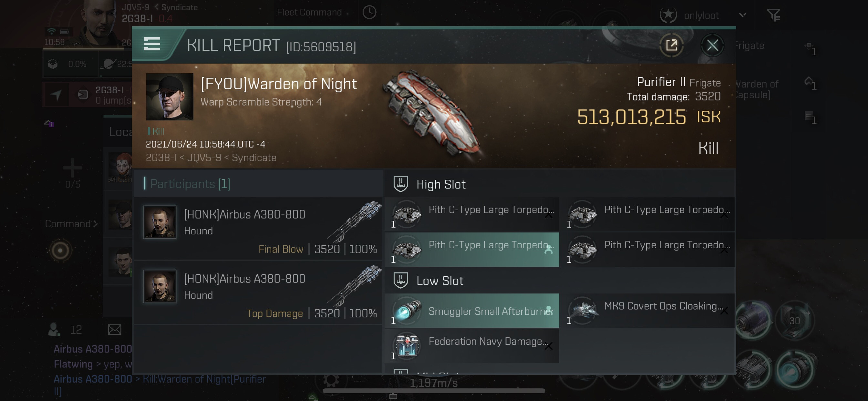Open the Fleet Command tab
868x401 pixels.
309,13
